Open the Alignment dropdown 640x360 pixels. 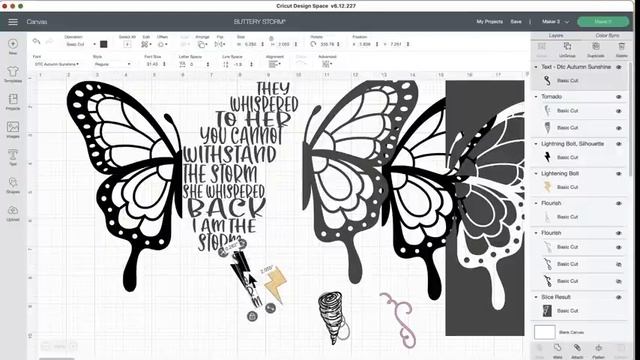pos(274,64)
